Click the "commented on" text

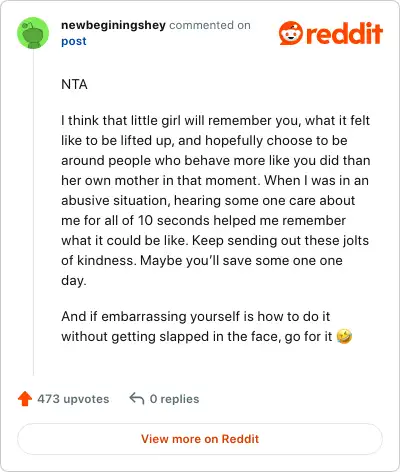pos(210,25)
